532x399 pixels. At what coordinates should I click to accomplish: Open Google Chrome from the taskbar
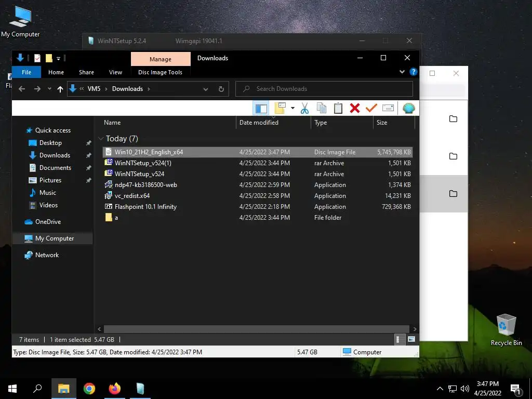(89, 389)
